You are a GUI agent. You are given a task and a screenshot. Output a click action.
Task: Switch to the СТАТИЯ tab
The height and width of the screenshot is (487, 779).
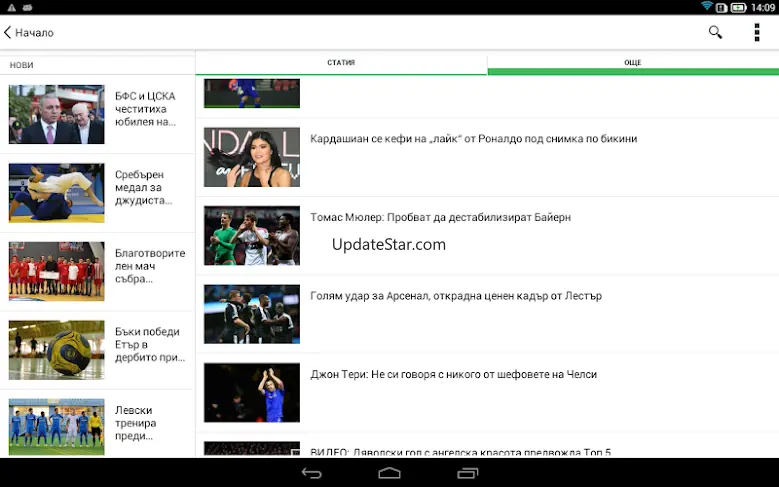pos(341,63)
